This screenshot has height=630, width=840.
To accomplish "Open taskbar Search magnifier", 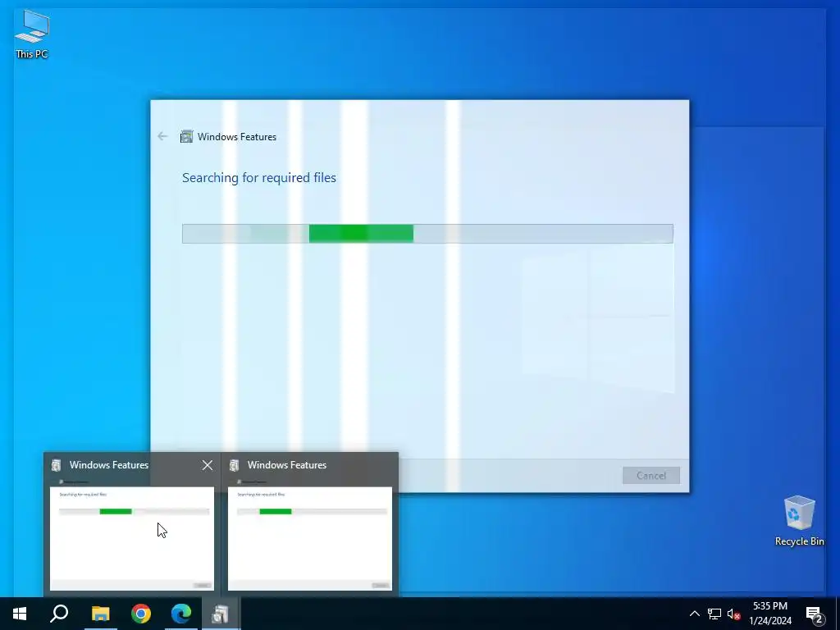I will pos(59,614).
